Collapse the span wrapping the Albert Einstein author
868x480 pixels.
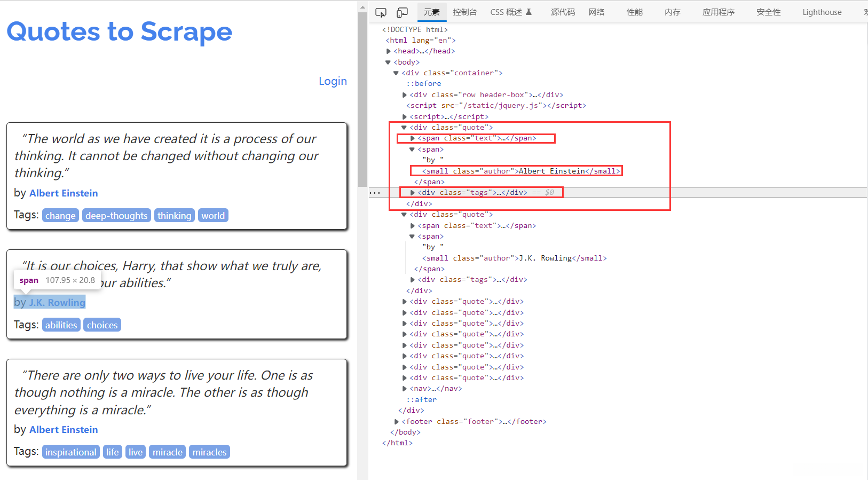(x=412, y=149)
